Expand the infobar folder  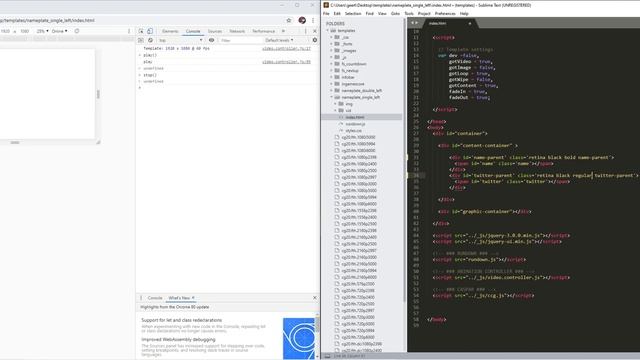click(x=331, y=77)
